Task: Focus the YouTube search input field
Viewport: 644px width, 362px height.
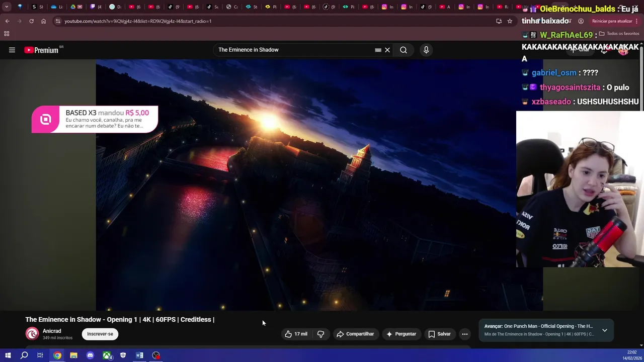Action: 294,50
